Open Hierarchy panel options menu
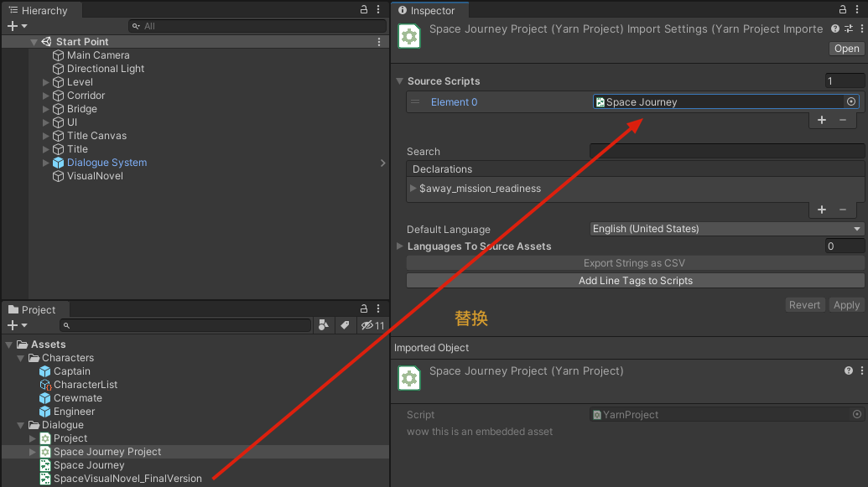This screenshot has height=487, width=868. click(378, 9)
